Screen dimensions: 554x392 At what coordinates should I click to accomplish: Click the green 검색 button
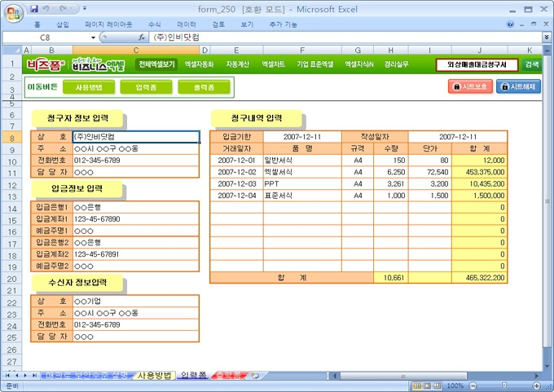click(531, 64)
